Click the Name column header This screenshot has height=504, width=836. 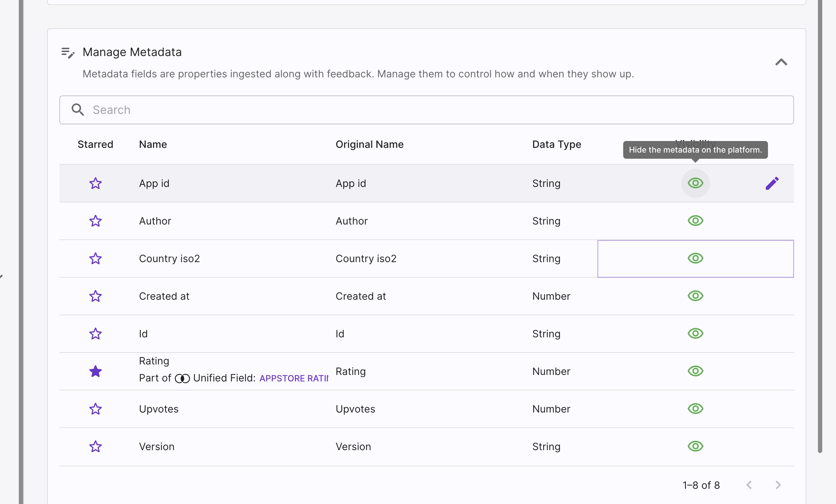[153, 144]
